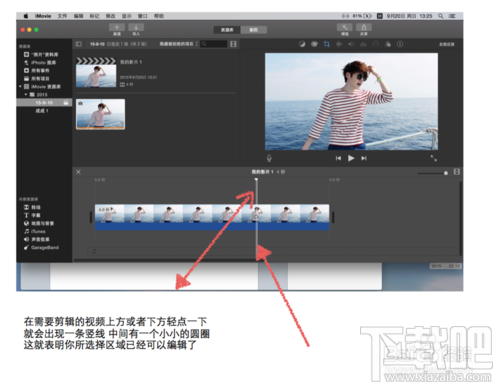Image resolution: width=500 pixels, height=387 pixels.
Task: Open Titles in the content library
Action: click(x=32, y=215)
